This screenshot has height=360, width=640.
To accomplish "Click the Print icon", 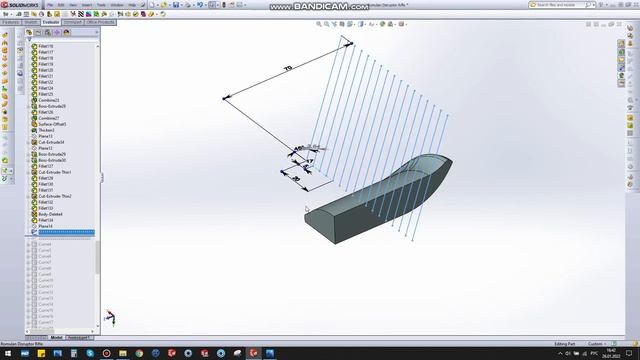I will [x=188, y=5].
